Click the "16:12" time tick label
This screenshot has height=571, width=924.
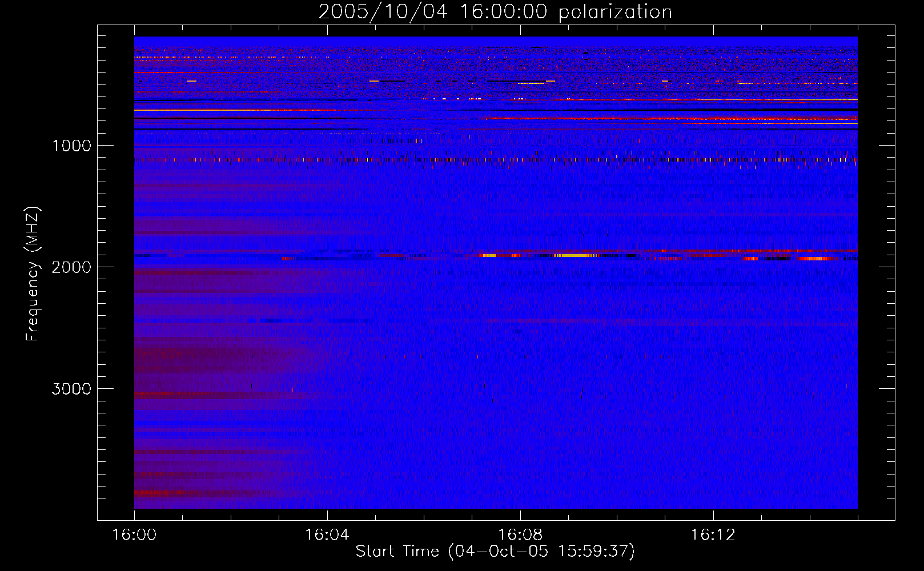[713, 534]
